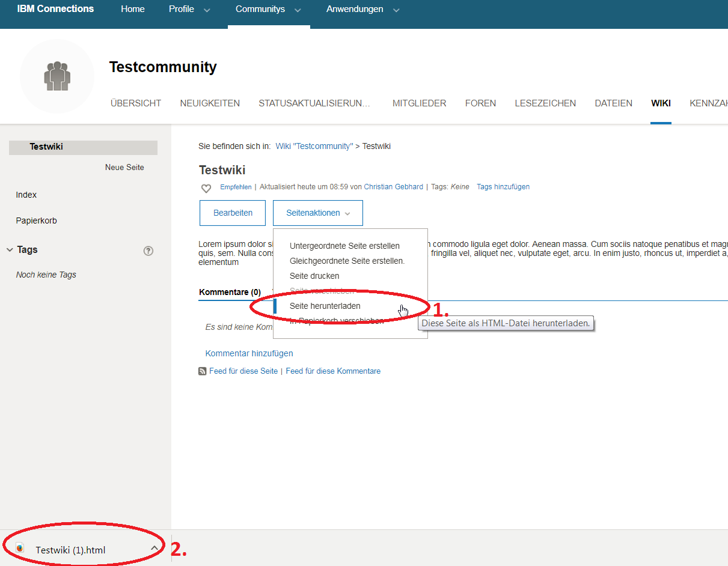Screen dimensions: 728x566
Task: Open the MITGLIEDER tab
Action: (x=420, y=103)
